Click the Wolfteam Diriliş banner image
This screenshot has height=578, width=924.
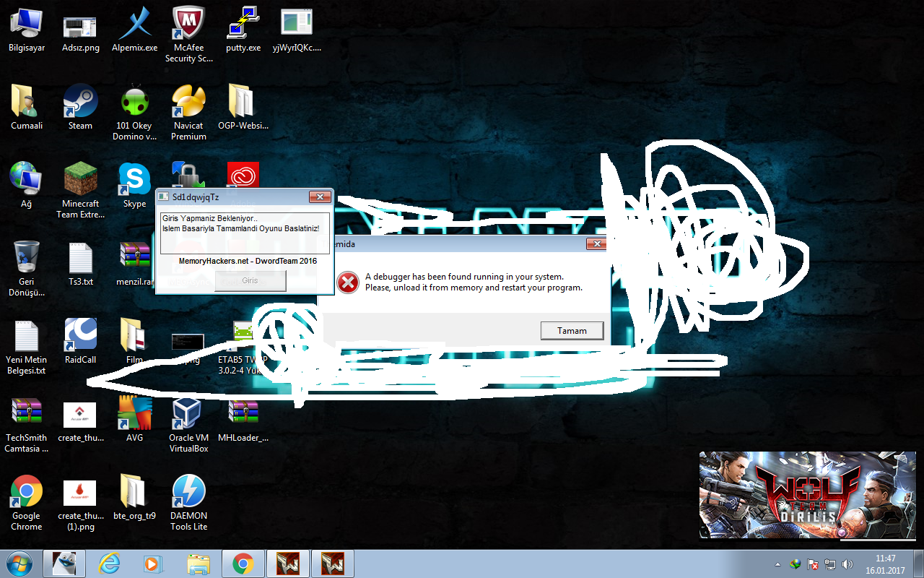[x=808, y=495]
